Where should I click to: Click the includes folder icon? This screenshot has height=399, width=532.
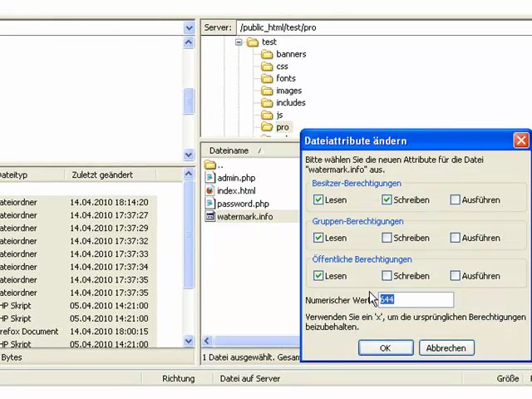267,103
